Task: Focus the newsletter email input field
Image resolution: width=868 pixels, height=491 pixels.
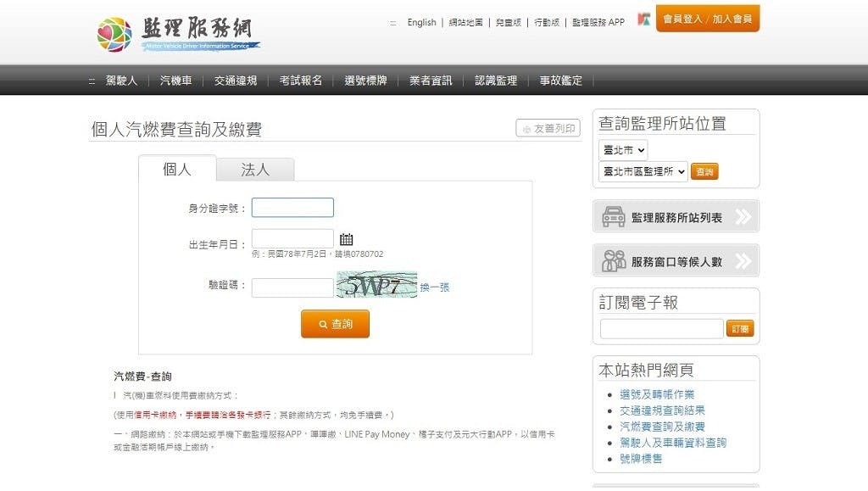Action: pos(661,329)
